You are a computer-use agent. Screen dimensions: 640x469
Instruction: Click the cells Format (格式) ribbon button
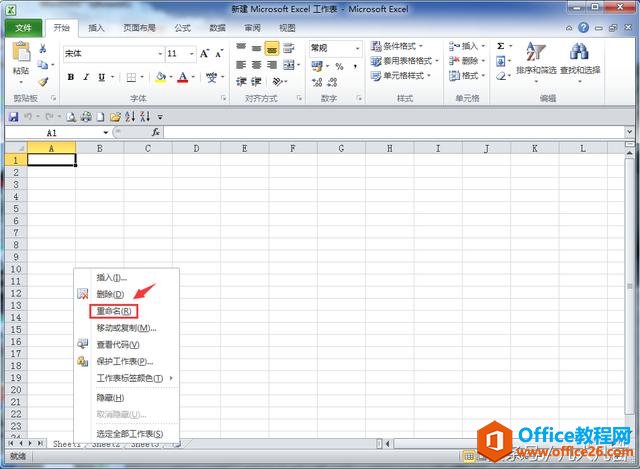tap(467, 76)
